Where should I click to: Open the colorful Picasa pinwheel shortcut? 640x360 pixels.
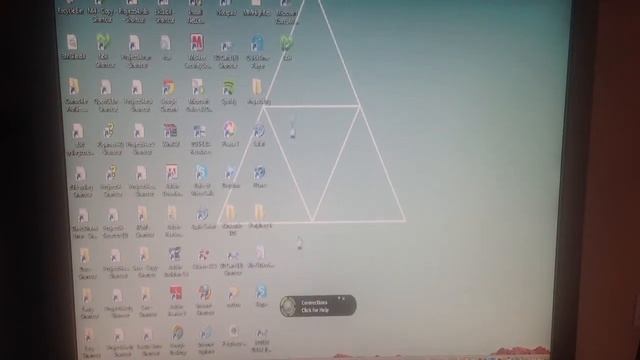[230, 130]
